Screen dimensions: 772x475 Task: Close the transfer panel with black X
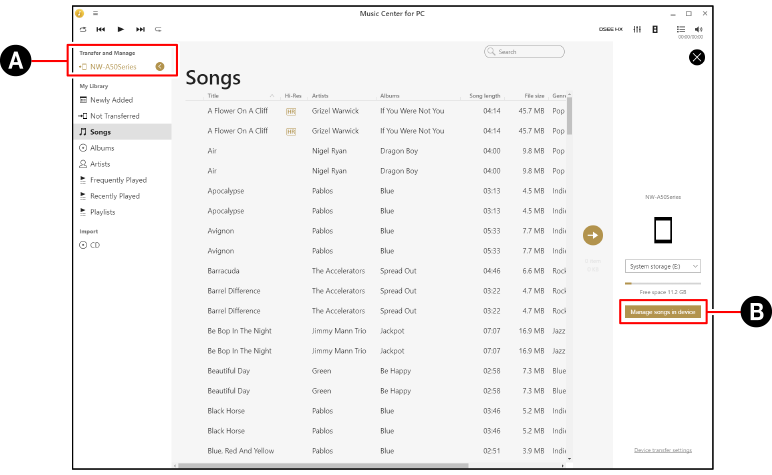697,58
